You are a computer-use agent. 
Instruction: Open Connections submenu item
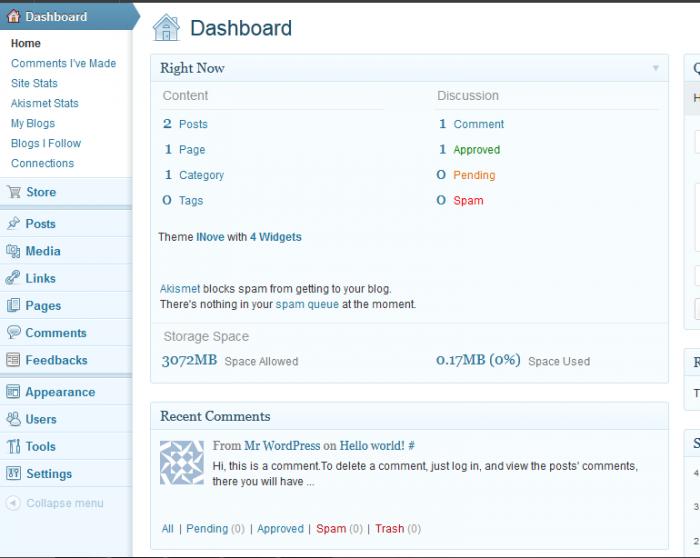[x=42, y=163]
